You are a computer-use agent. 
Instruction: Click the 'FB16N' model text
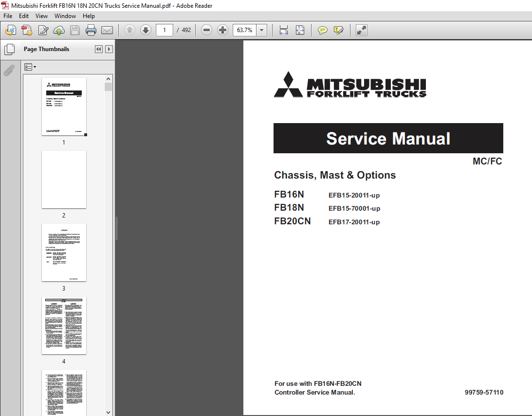[289, 194]
